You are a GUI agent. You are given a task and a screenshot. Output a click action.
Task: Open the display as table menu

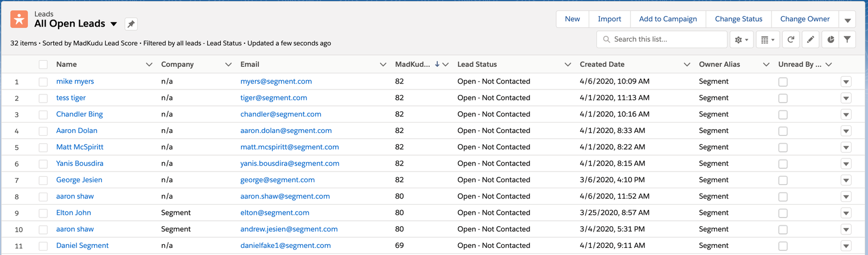[x=768, y=40]
